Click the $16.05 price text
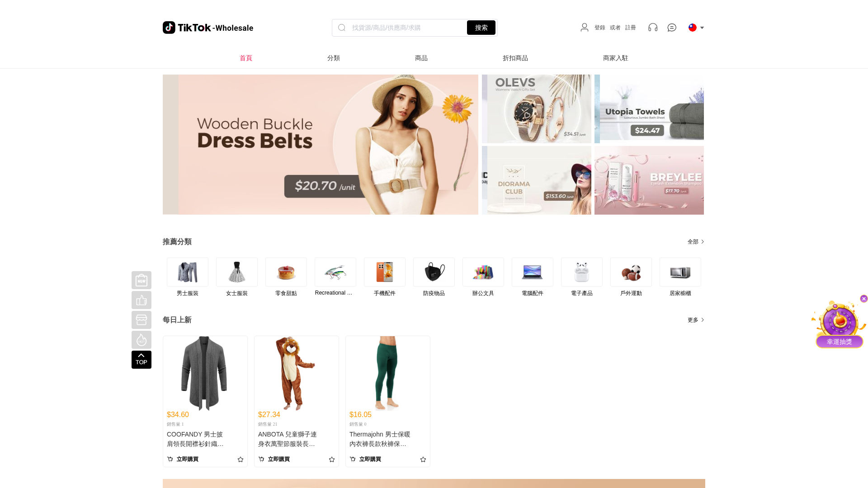This screenshot has width=868, height=488. [x=360, y=414]
